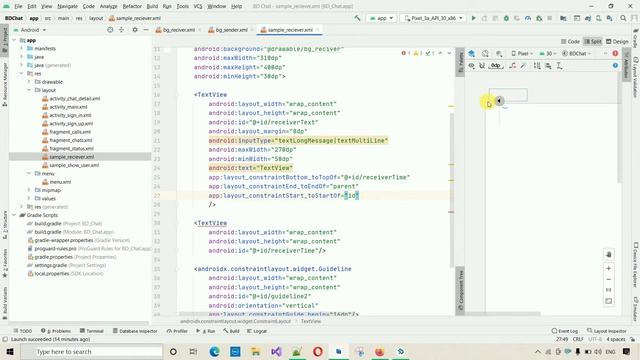The height and width of the screenshot is (360, 640).
Task: Click the project panel settings gear icon
Action: pos(135,30)
